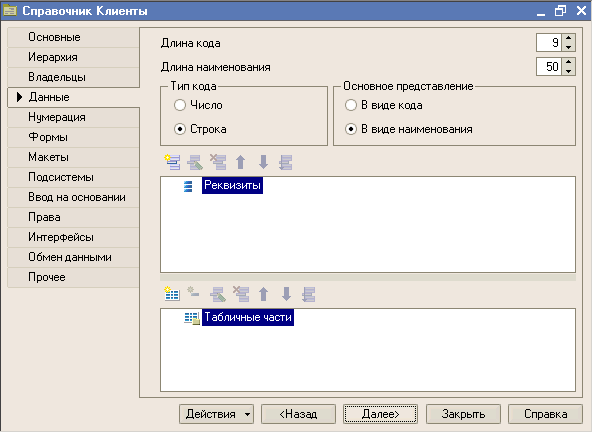Decrease Длина кода value
The image size is (593, 433).
tap(568, 47)
